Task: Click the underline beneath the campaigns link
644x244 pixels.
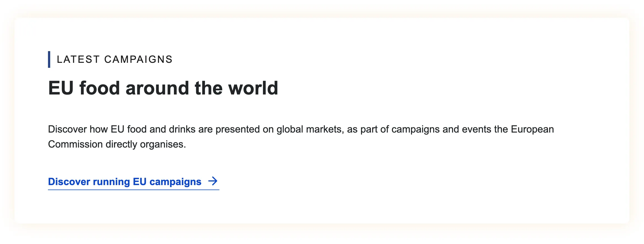Action: pyautogui.click(x=133, y=190)
